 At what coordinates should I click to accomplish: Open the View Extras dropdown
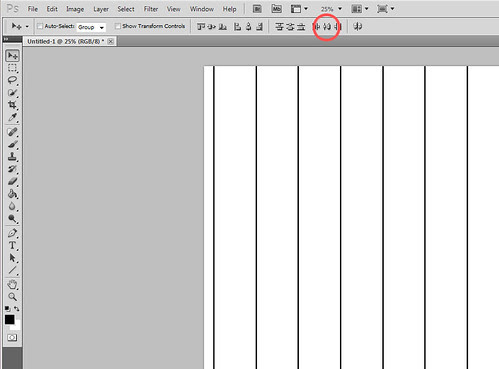click(299, 9)
